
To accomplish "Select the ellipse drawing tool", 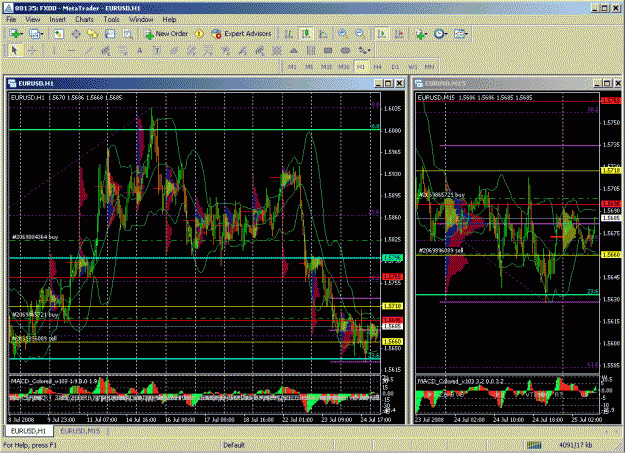I will point(346,50).
